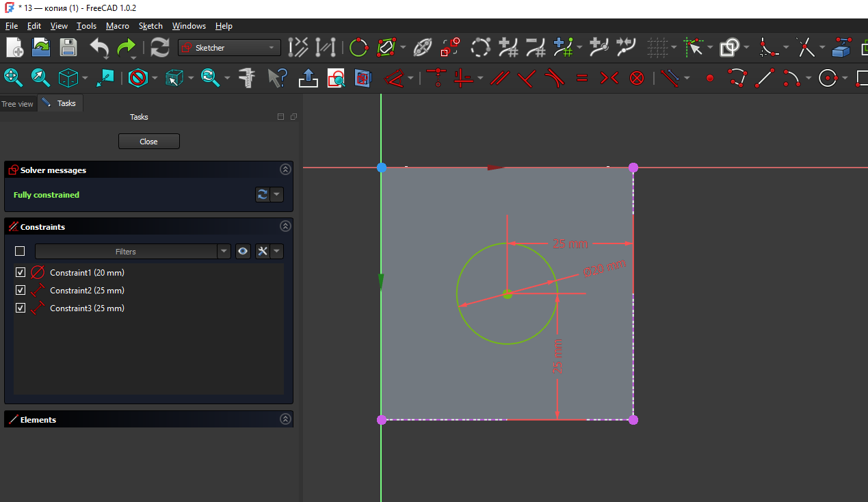Apply the equal constraint icon

pyautogui.click(x=582, y=78)
